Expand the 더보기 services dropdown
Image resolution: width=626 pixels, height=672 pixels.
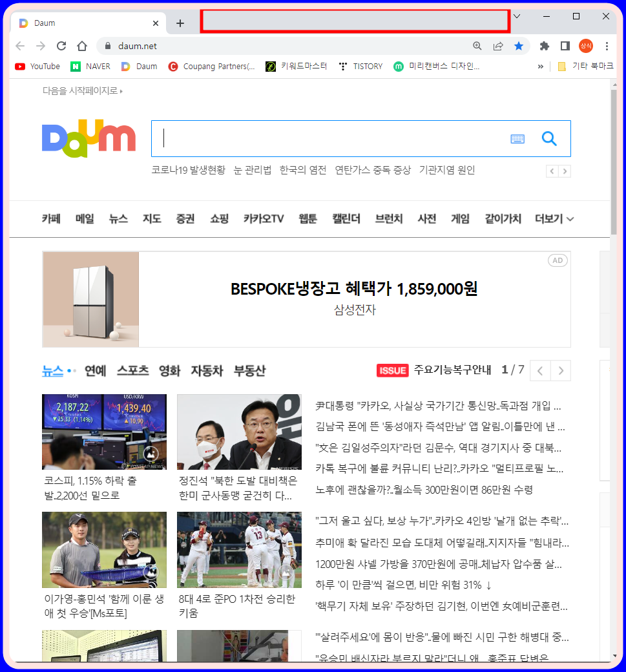(x=554, y=219)
